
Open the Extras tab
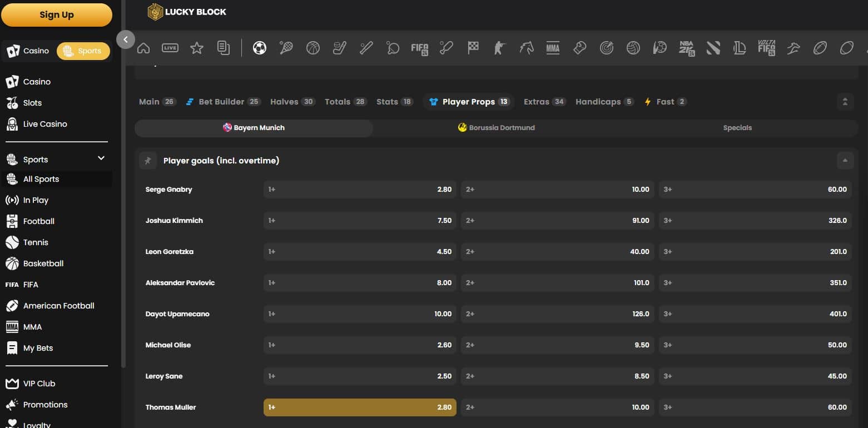(x=544, y=102)
